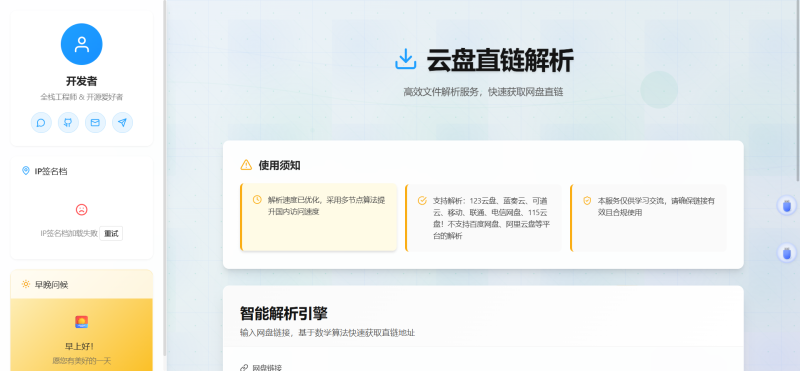Click the warning triangle beside 使用须知
800x371 pixels.
pyautogui.click(x=246, y=165)
